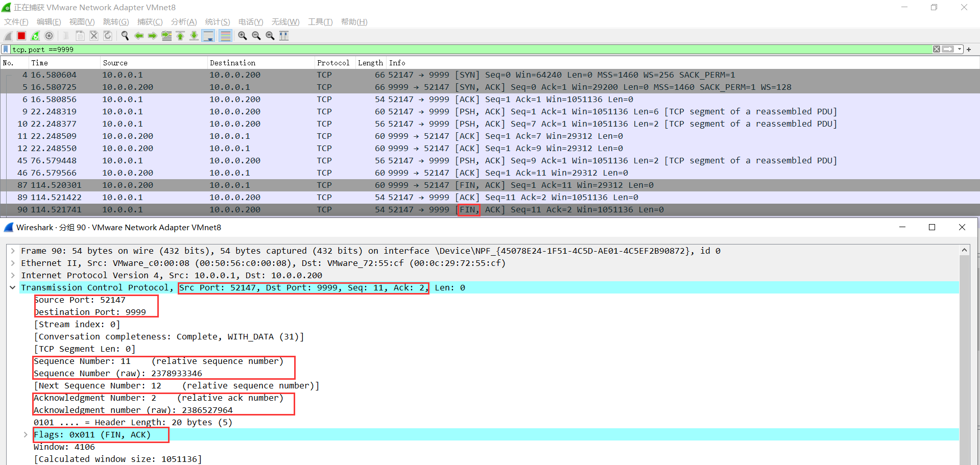Open the 分析(A) menu

coord(184,22)
